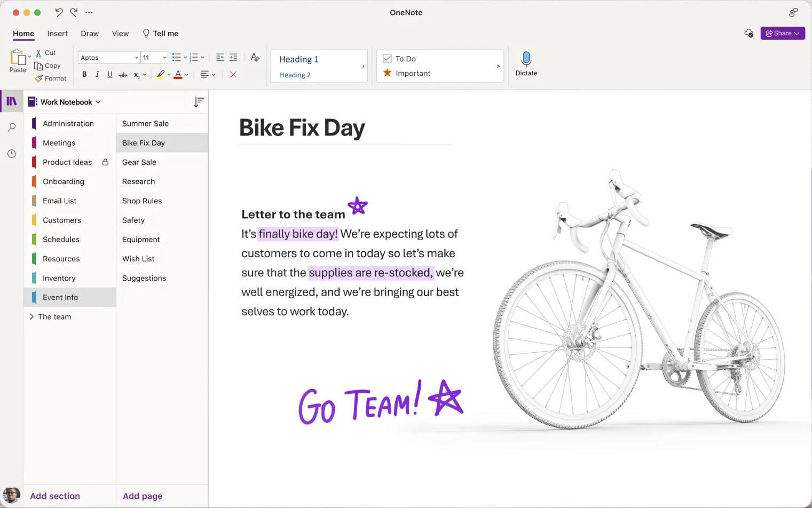812x508 pixels.
Task: Insert a bulleted list
Action: [x=177, y=57]
